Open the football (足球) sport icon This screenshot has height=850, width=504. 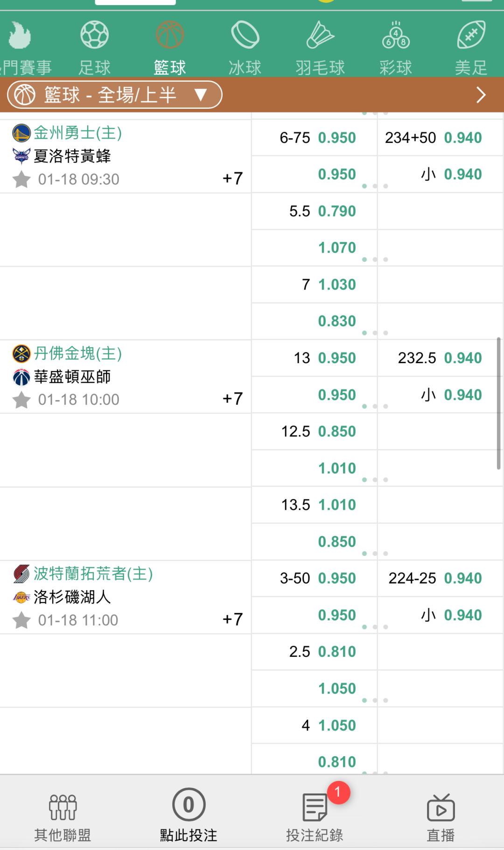[x=94, y=35]
